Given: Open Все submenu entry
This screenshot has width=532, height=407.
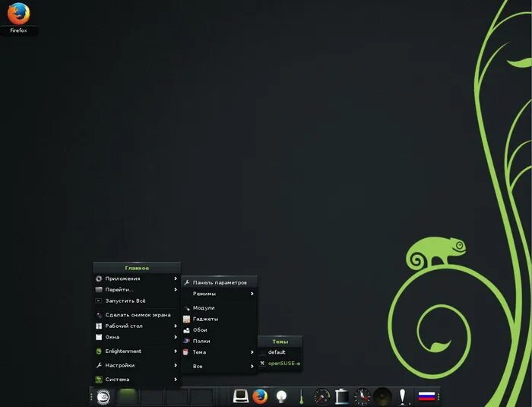Looking at the screenshot, I should pyautogui.click(x=219, y=367).
